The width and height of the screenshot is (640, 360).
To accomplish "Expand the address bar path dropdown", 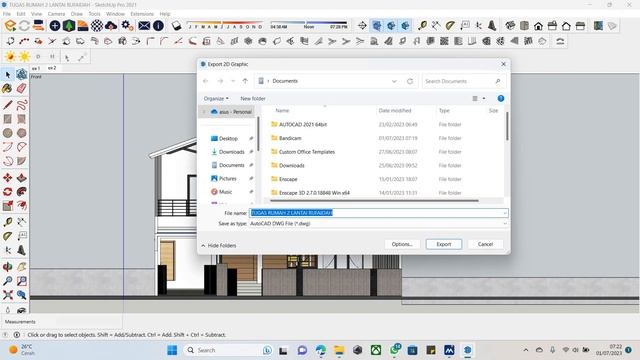I will click(394, 81).
